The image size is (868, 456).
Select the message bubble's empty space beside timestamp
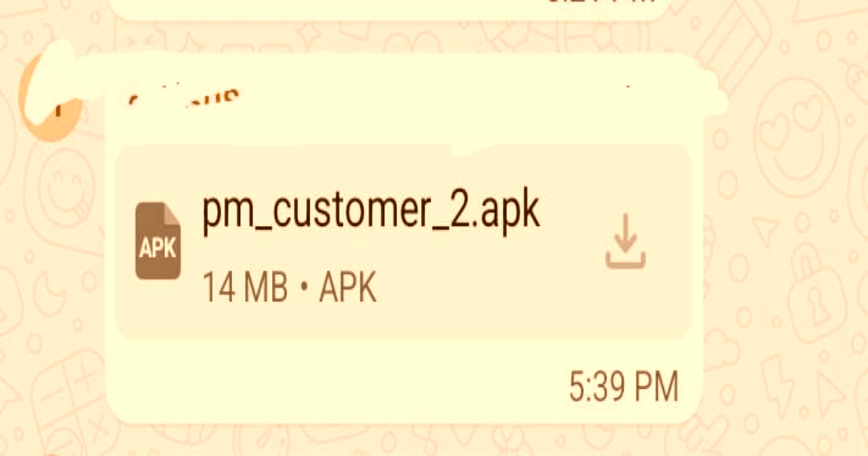pyautogui.click(x=333, y=387)
